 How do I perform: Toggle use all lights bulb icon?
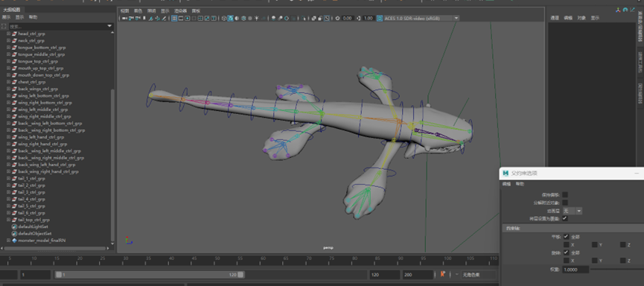pyautogui.click(x=256, y=18)
